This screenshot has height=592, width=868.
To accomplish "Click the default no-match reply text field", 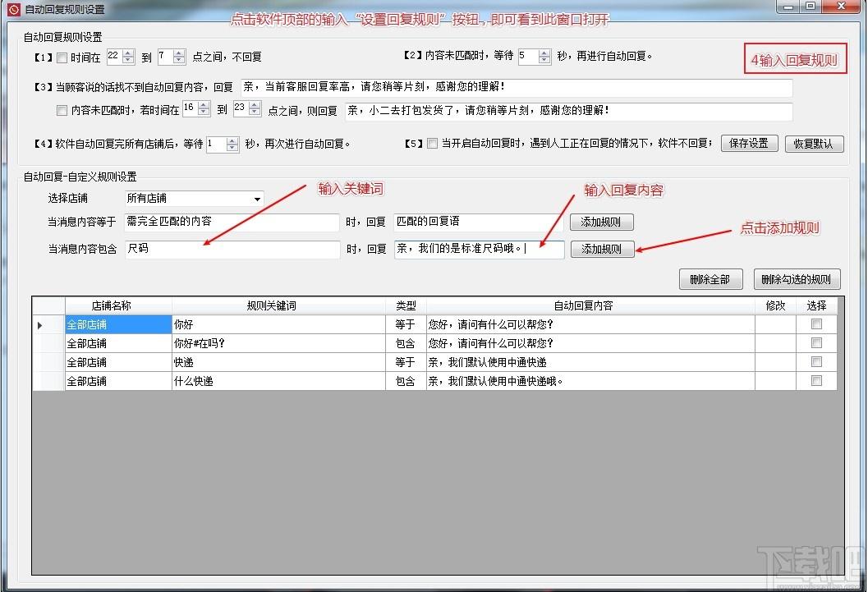I will pyautogui.click(x=517, y=87).
